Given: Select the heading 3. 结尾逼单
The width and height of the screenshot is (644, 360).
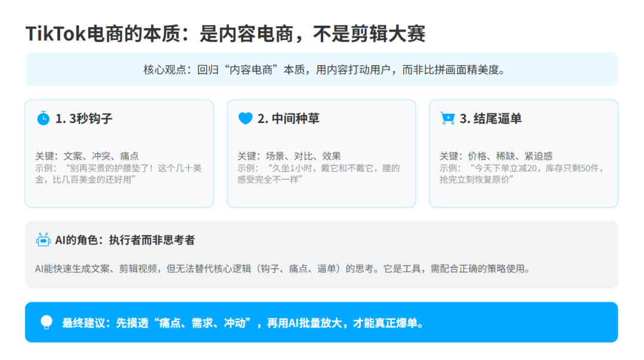Looking at the screenshot, I should click(490, 119).
